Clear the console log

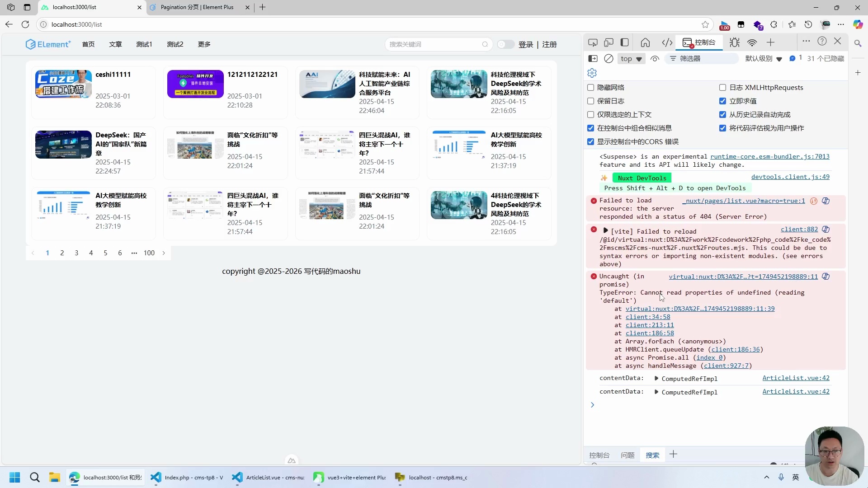(609, 59)
